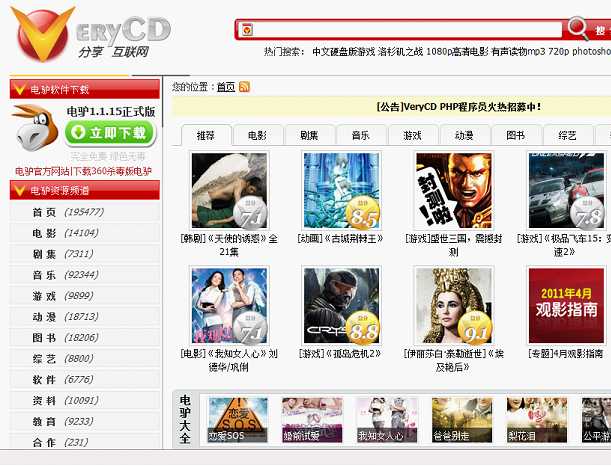611x466 pixels.
Task: Click the small icon inside search box
Action: pos(247,30)
